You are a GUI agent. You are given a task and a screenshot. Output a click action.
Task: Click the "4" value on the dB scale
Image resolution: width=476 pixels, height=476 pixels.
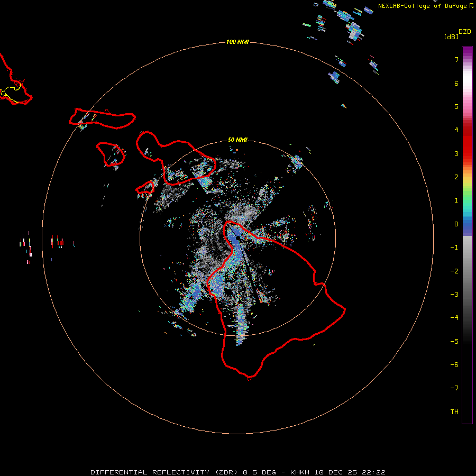456,130
